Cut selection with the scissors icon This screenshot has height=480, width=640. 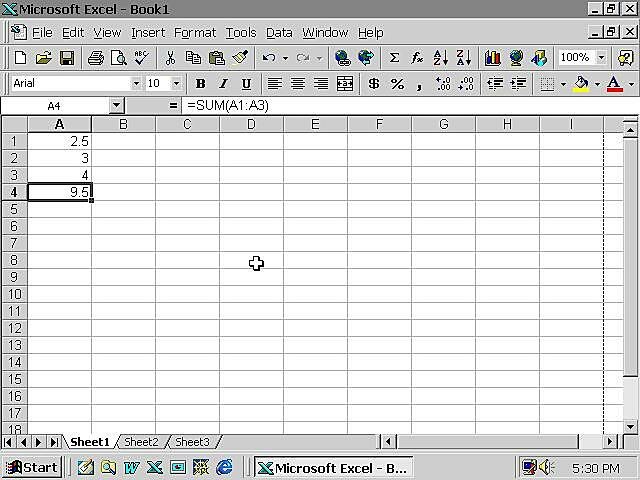click(170, 58)
